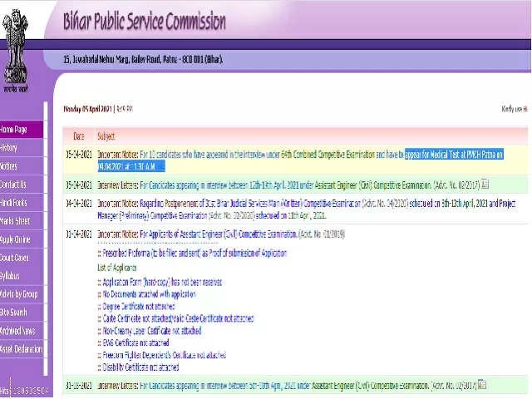Open Non-Creamy Layer Certificate not attached list
Screen dimensions: 532x399
click(152, 331)
